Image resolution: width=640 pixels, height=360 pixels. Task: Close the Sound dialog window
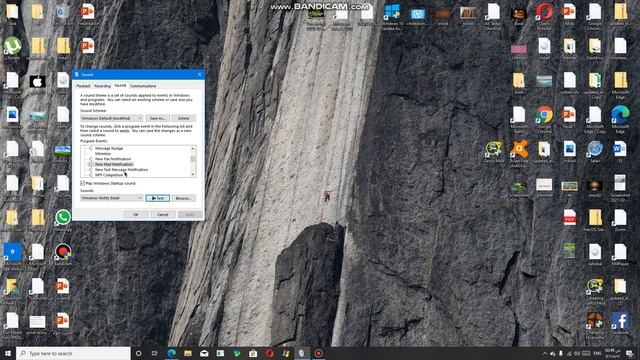[200, 74]
